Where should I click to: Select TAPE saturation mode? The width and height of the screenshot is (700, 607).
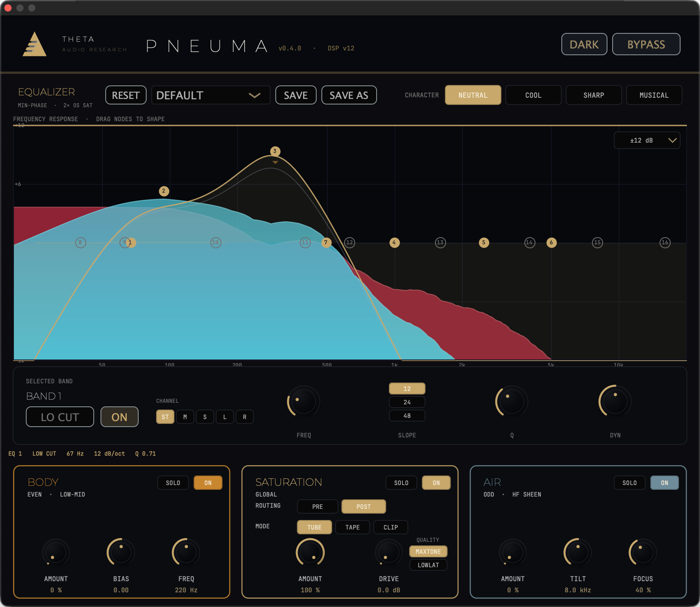[352, 527]
